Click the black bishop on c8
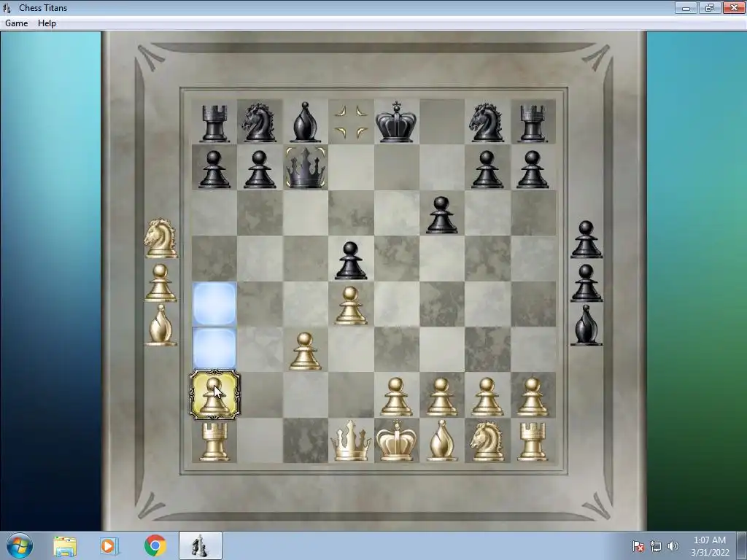This screenshot has width=747, height=560. pyautogui.click(x=306, y=122)
